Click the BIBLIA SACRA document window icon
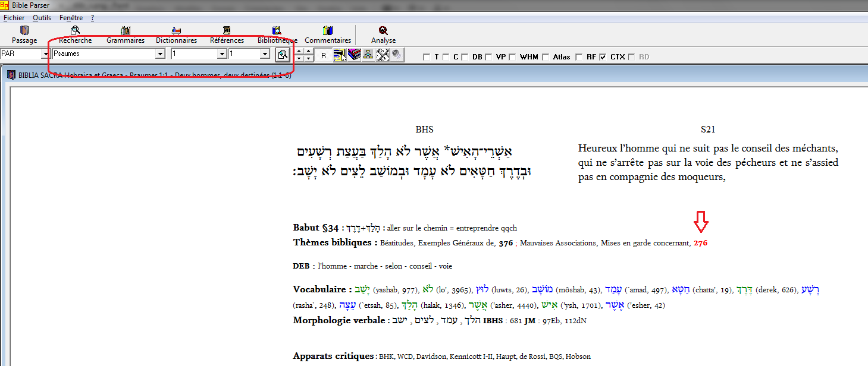The height and width of the screenshot is (366, 868). click(11, 75)
